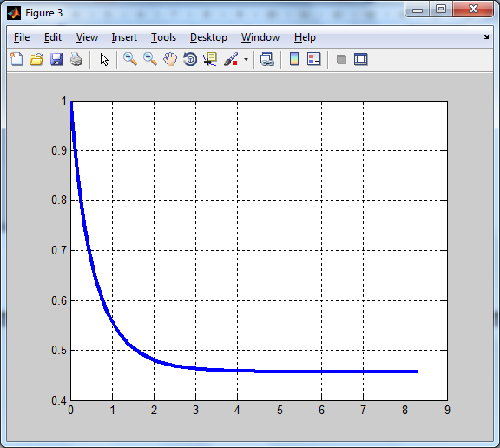Open the Help menu
This screenshot has width=500, height=448.
tap(305, 37)
